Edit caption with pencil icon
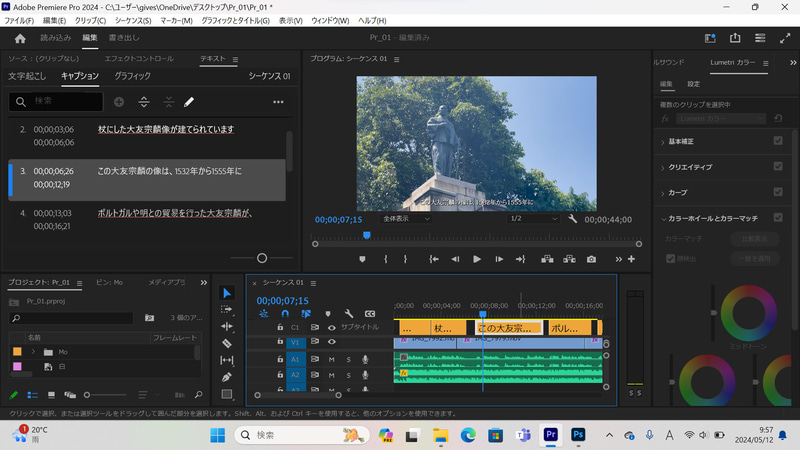 (189, 102)
